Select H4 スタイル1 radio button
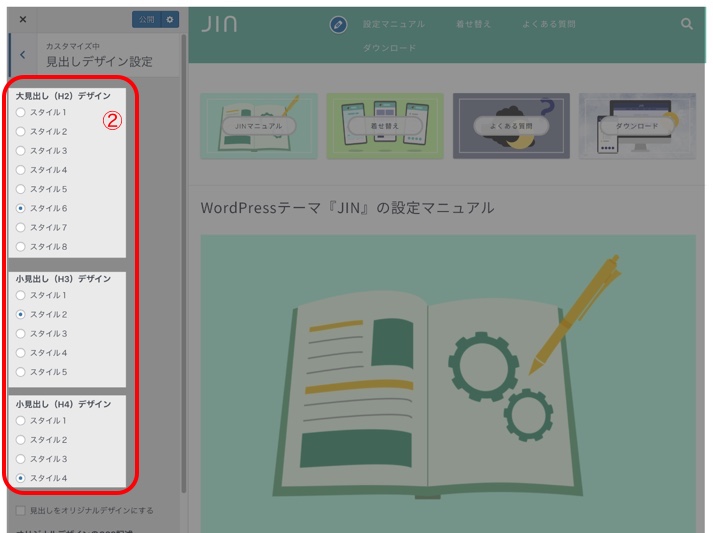This screenshot has width=713, height=533. coord(20,421)
